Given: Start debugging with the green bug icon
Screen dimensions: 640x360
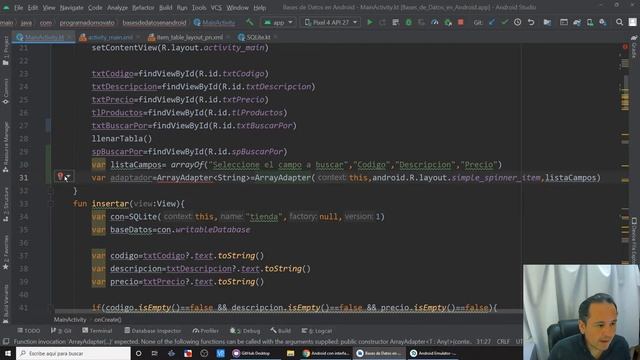Looking at the screenshot, I should [408, 22].
